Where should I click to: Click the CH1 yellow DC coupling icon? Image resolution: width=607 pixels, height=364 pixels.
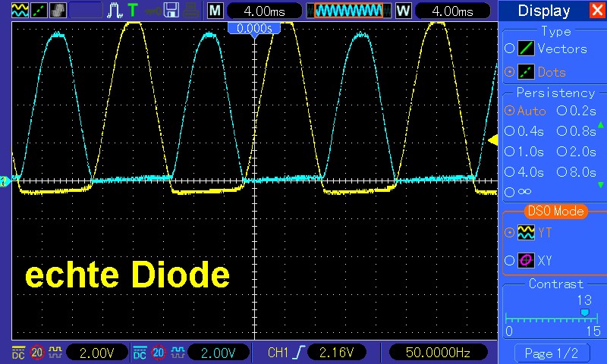point(17,352)
